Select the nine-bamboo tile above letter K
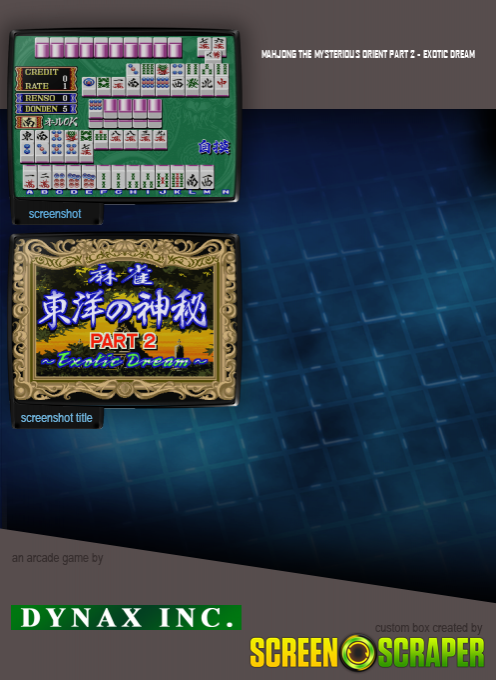This screenshot has height=680, width=496. (x=177, y=177)
